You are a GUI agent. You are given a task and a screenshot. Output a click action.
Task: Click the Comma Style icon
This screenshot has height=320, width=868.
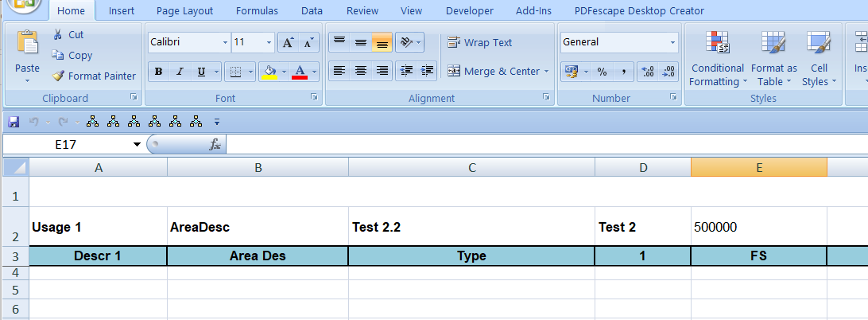click(624, 72)
